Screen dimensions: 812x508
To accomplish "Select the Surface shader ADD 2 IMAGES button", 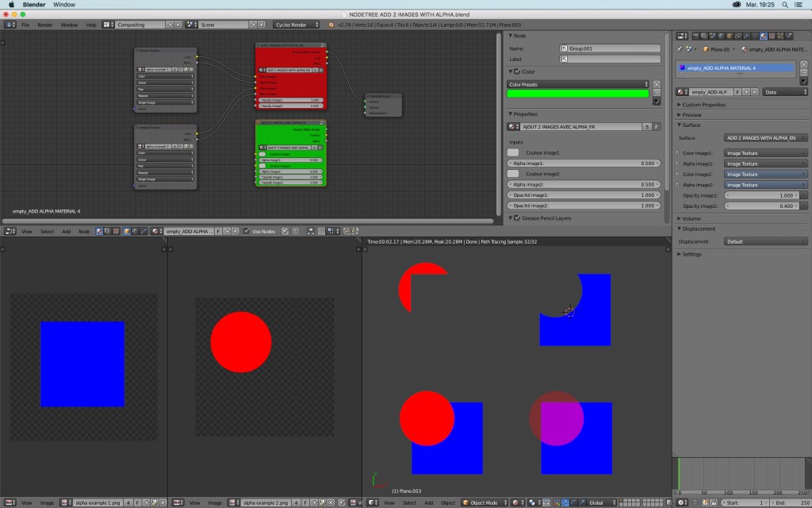I will (x=766, y=138).
